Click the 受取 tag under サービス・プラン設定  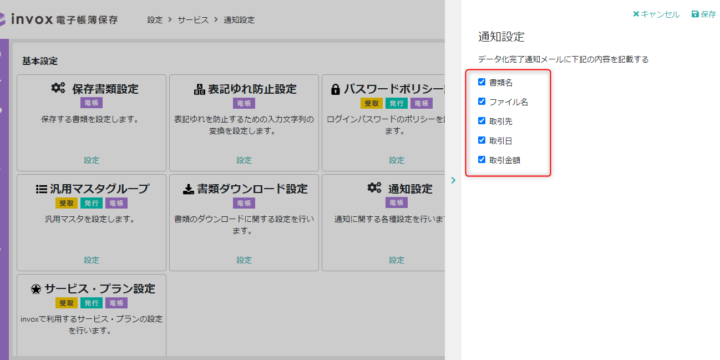[67, 303]
